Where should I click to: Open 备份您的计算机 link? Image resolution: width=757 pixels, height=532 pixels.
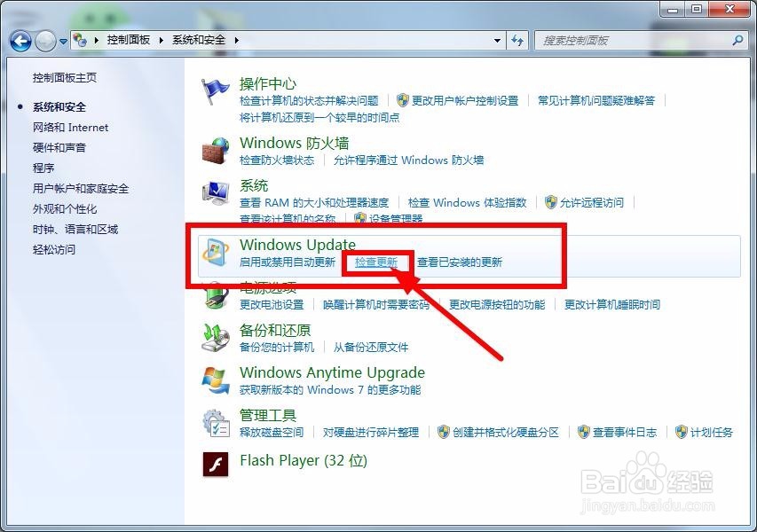coord(277,347)
